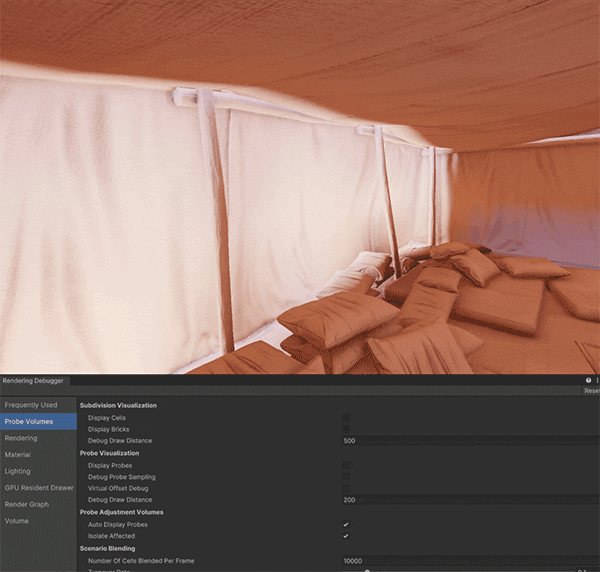Open the Volume category
Image resolution: width=600 pixels, height=572 pixels.
[17, 521]
